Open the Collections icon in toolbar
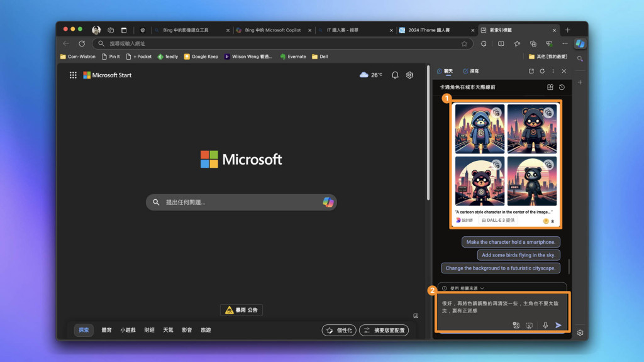Viewport: 644px width, 362px height. (x=533, y=43)
